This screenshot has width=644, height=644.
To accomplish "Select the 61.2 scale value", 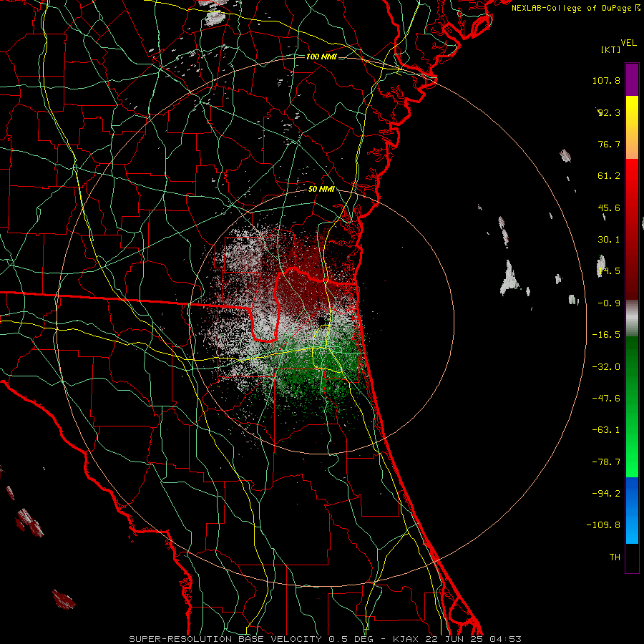I will [x=609, y=176].
